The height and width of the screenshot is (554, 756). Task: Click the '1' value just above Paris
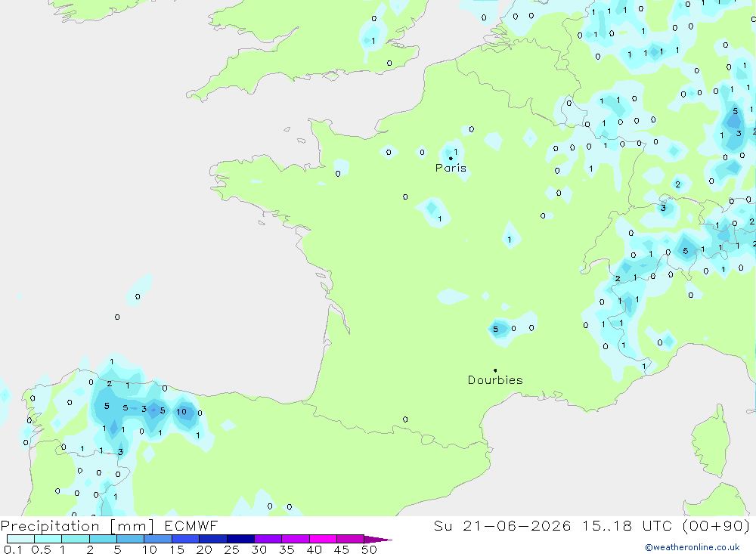(x=456, y=152)
